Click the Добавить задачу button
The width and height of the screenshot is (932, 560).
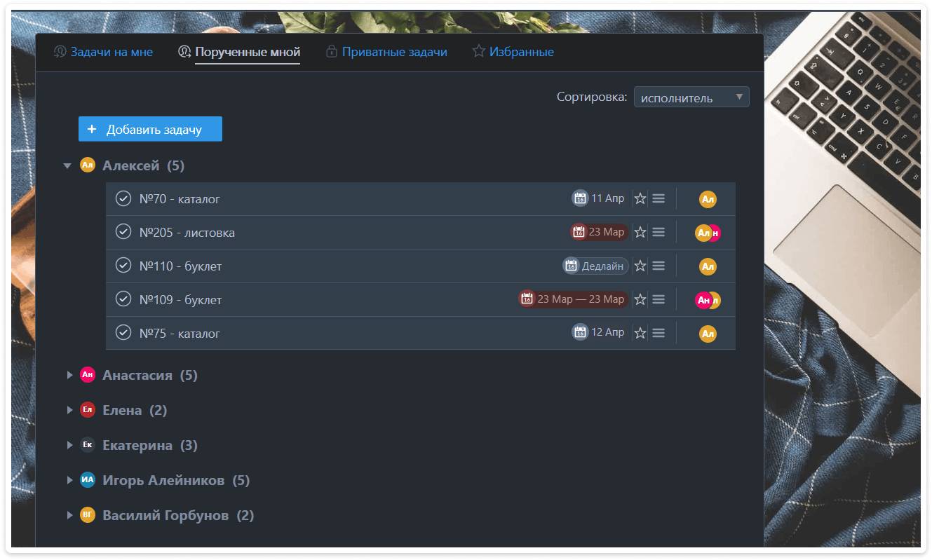pos(150,129)
